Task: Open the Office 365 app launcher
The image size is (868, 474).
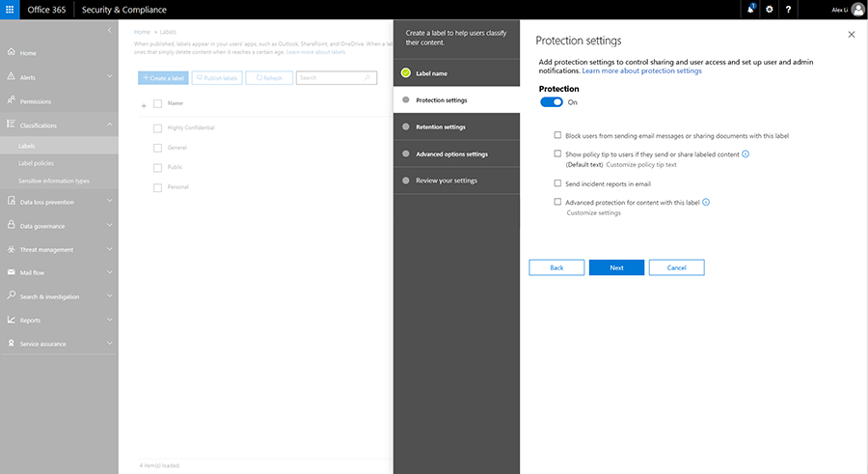Action: (x=10, y=10)
